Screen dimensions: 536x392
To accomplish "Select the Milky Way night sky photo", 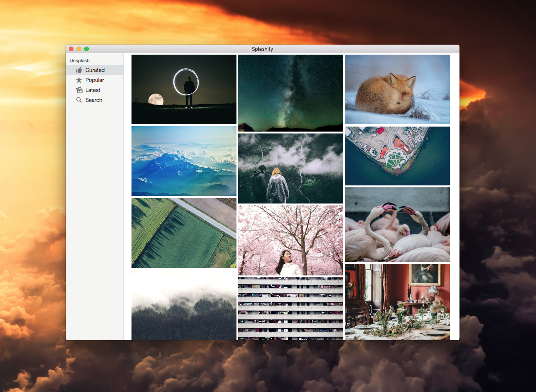I will pyautogui.click(x=290, y=93).
